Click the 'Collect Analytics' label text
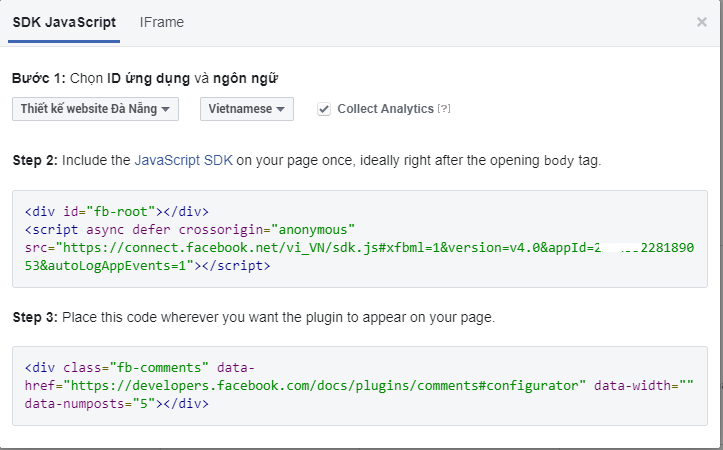This screenshot has height=450, width=723. (385, 109)
